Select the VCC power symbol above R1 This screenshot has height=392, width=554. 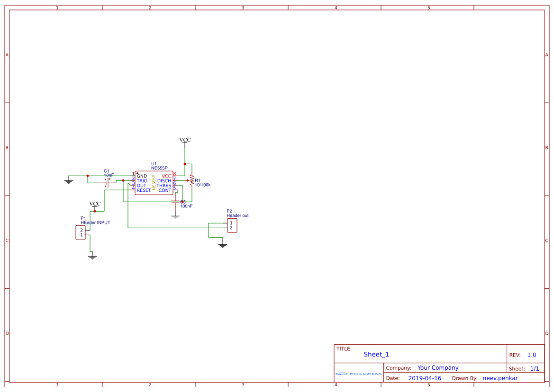[184, 140]
